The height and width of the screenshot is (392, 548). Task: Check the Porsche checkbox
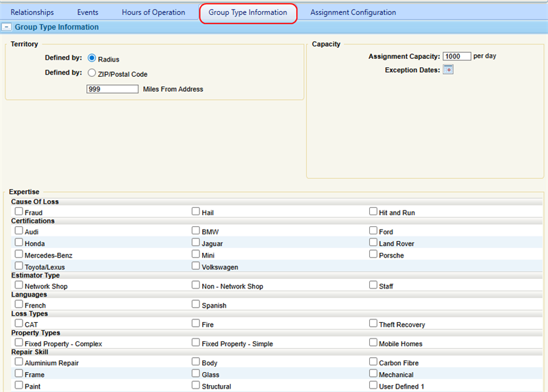click(x=373, y=254)
